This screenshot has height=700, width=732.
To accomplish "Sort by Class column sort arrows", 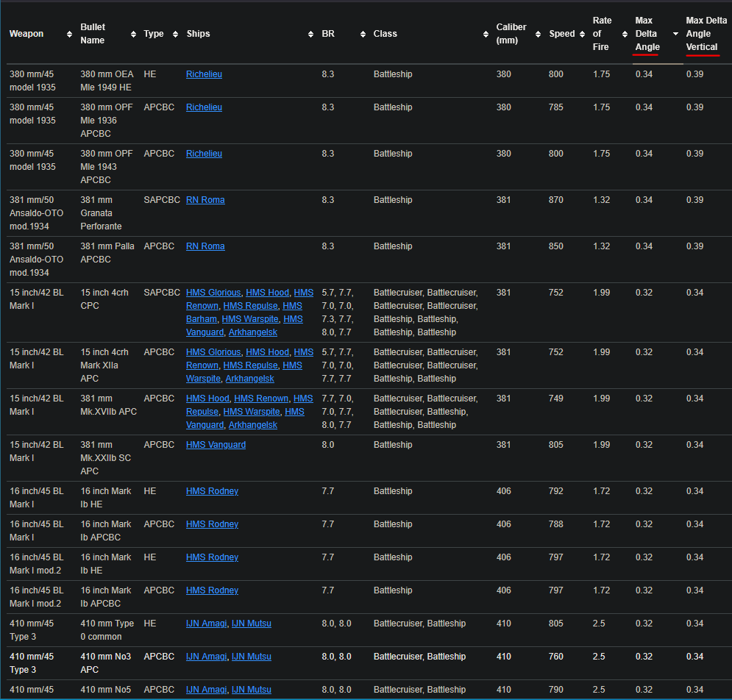I will [486, 34].
